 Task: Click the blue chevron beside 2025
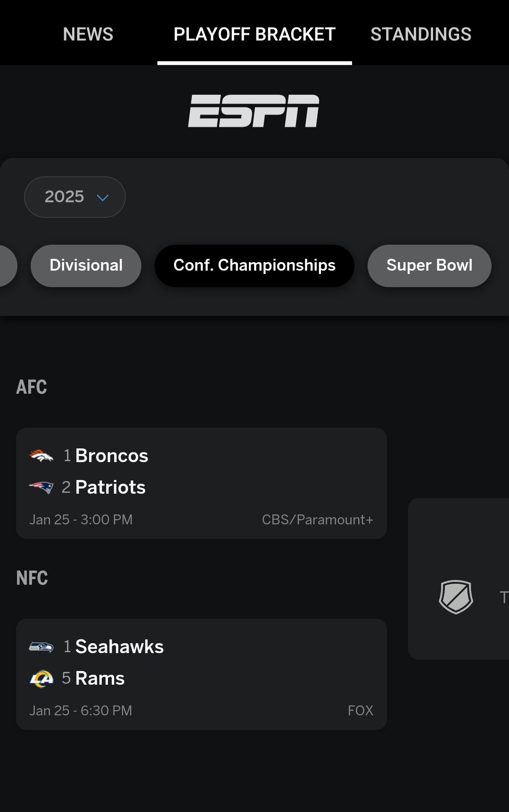click(103, 198)
